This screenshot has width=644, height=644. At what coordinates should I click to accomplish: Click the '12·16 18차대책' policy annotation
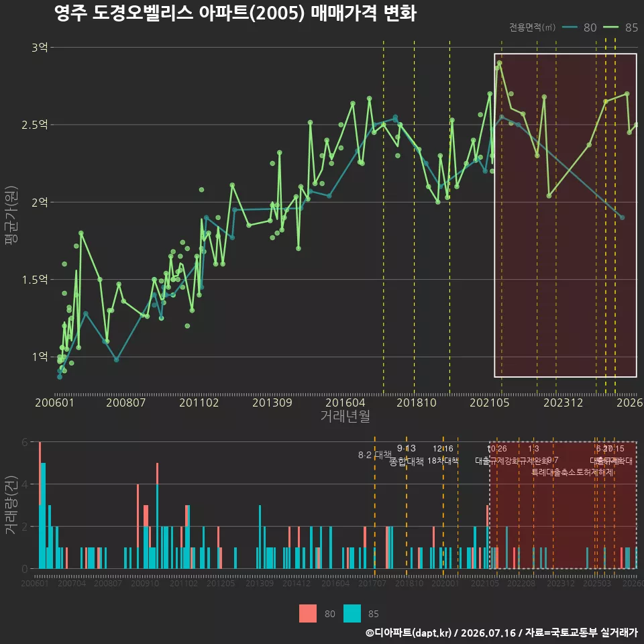click(x=443, y=455)
